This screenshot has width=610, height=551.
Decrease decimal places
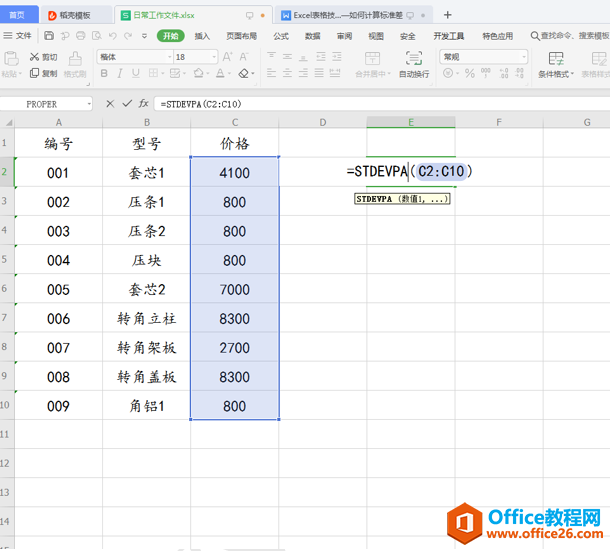519,73
